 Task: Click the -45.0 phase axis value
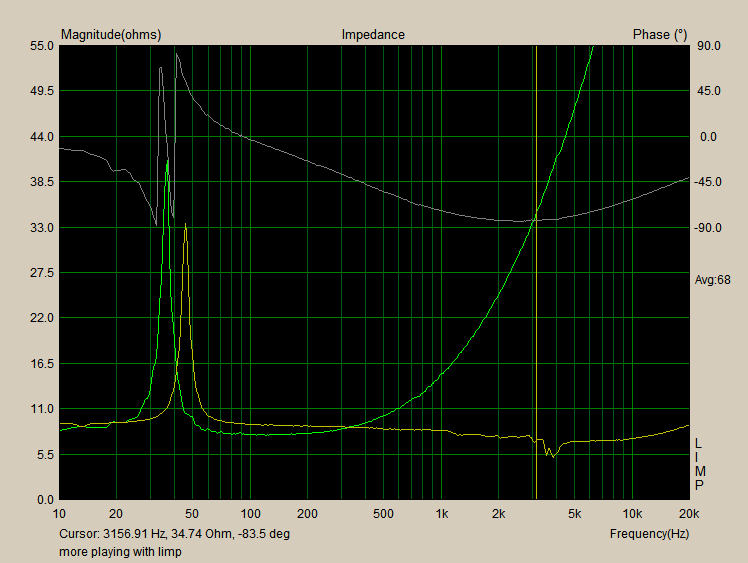707,182
